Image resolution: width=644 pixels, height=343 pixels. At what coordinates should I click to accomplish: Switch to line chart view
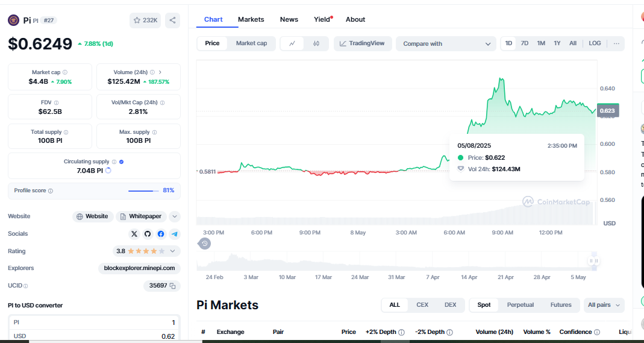pyautogui.click(x=292, y=43)
